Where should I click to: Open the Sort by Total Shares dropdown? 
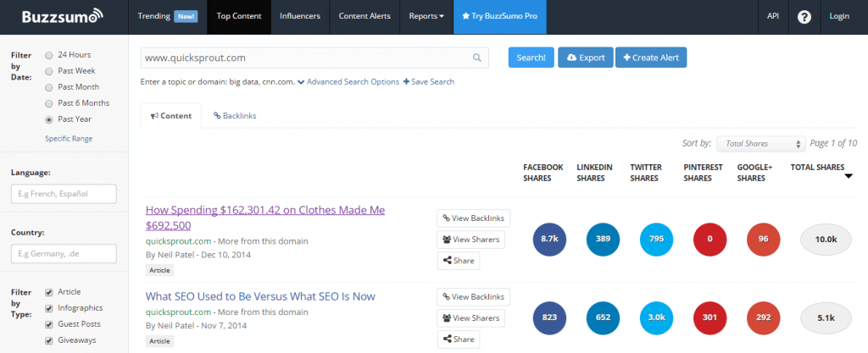tap(761, 144)
